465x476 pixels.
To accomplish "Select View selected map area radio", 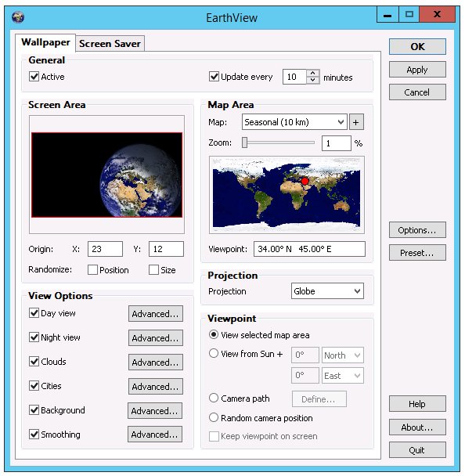I will (x=214, y=334).
